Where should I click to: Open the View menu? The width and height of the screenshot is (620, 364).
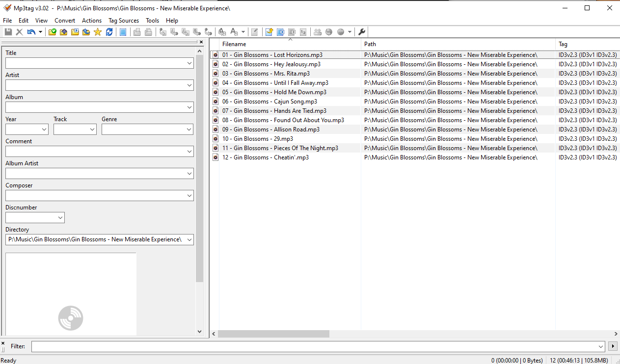pos(42,21)
